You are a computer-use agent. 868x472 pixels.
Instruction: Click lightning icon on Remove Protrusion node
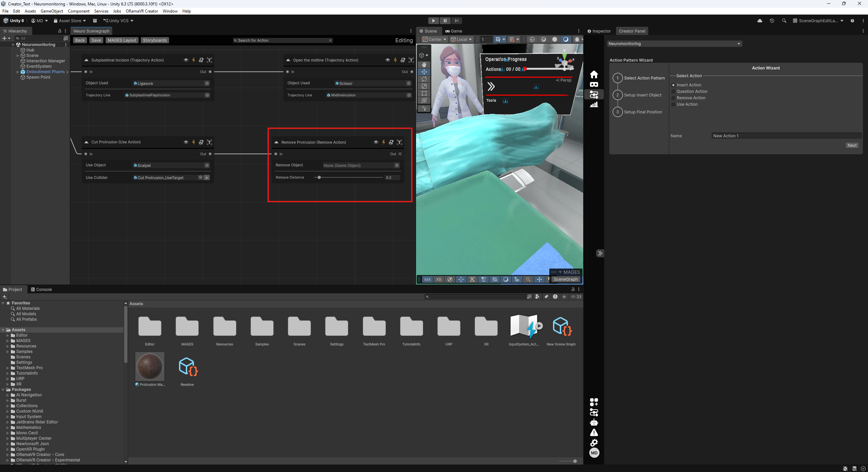[383, 142]
